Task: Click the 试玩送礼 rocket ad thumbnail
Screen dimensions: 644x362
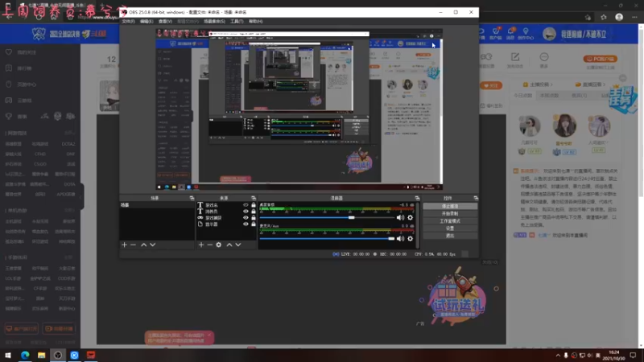Action: (x=457, y=298)
